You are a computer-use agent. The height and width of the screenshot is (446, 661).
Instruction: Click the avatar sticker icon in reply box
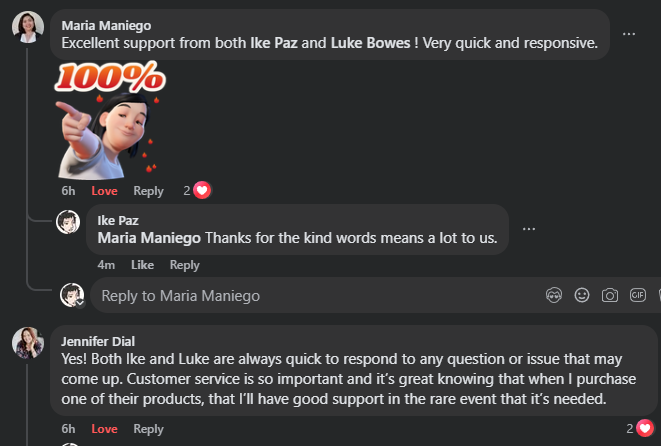(555, 295)
